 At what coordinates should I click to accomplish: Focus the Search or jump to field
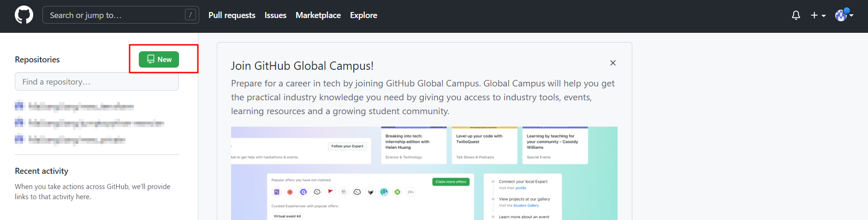pos(121,15)
